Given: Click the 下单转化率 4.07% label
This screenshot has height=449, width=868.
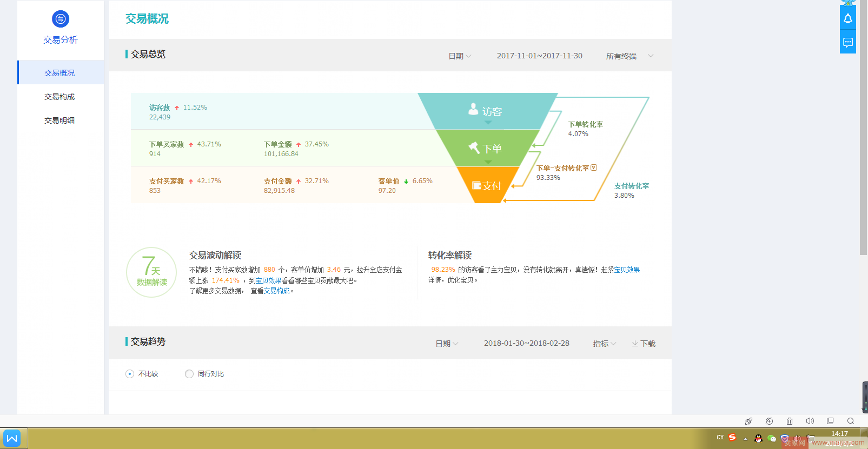Looking at the screenshot, I should click(x=586, y=129).
